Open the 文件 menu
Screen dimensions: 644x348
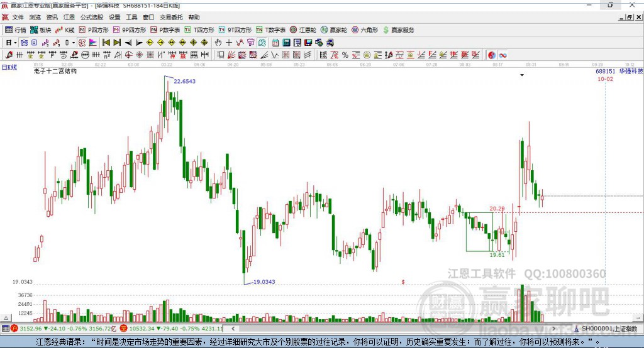(x=18, y=17)
